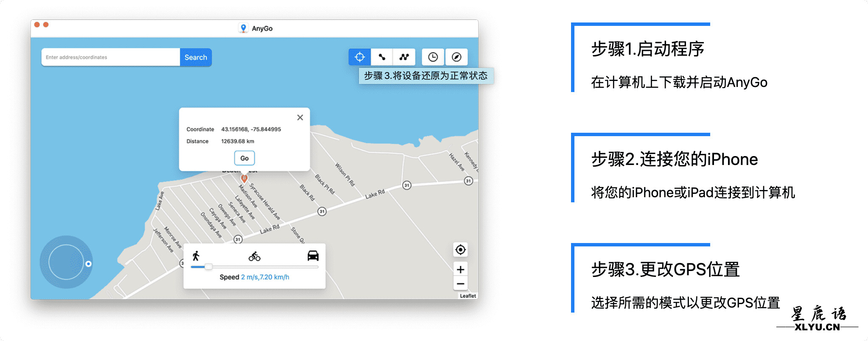Click the blue Search button
Image resolution: width=868 pixels, height=341 pixels.
tap(196, 57)
